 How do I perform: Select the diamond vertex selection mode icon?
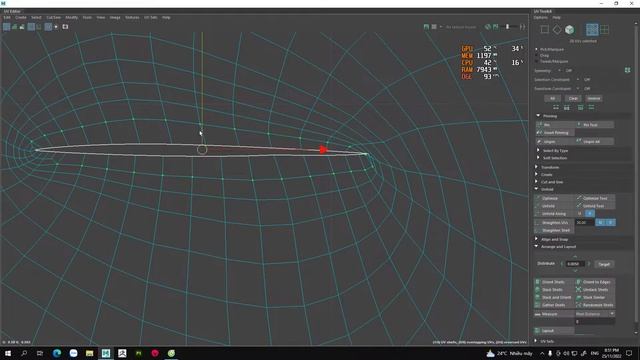(557, 29)
